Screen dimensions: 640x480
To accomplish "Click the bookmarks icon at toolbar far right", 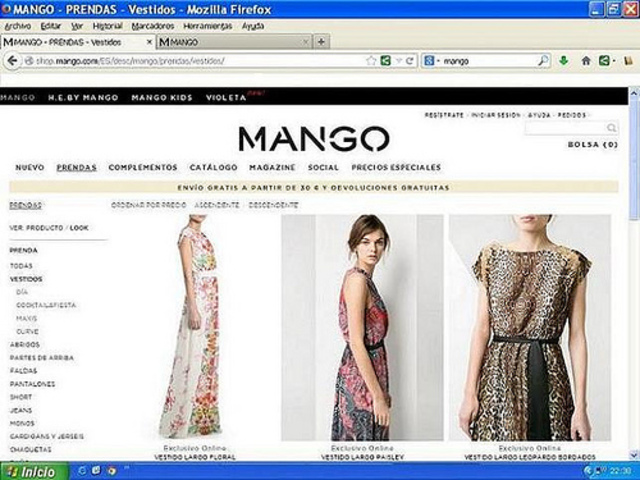I will point(628,61).
